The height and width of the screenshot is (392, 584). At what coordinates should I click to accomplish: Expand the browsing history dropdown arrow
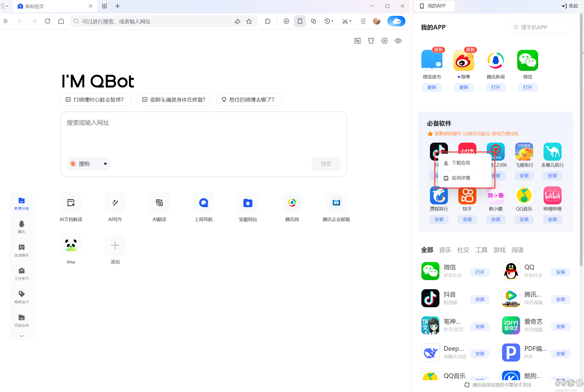[329, 21]
